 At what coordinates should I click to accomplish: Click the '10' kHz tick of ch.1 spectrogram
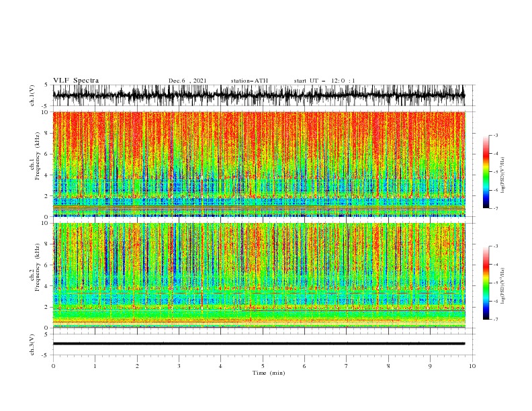tap(45, 112)
